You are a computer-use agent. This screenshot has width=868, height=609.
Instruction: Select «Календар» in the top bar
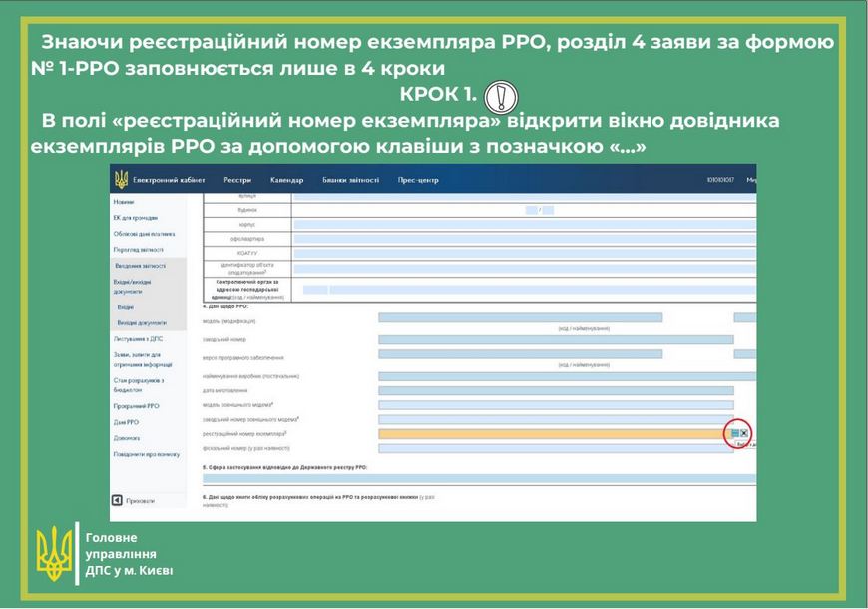click(x=289, y=182)
